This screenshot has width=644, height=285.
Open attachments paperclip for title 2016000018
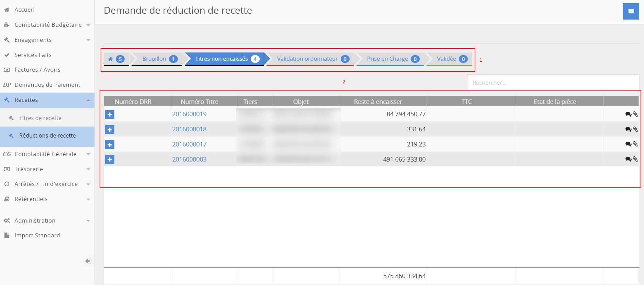click(x=635, y=129)
